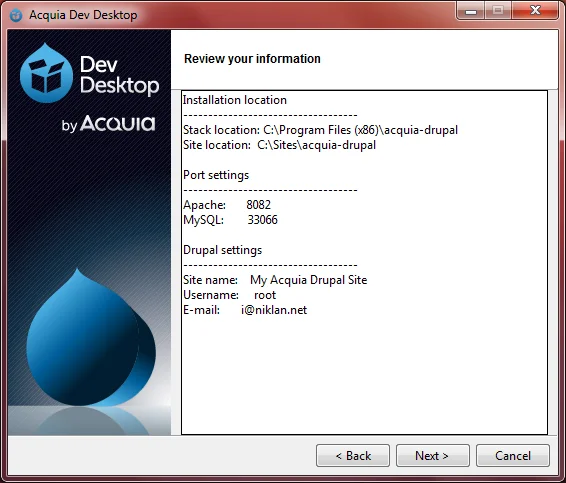Click the Username root line
This screenshot has height=483, width=566.
pos(230,295)
